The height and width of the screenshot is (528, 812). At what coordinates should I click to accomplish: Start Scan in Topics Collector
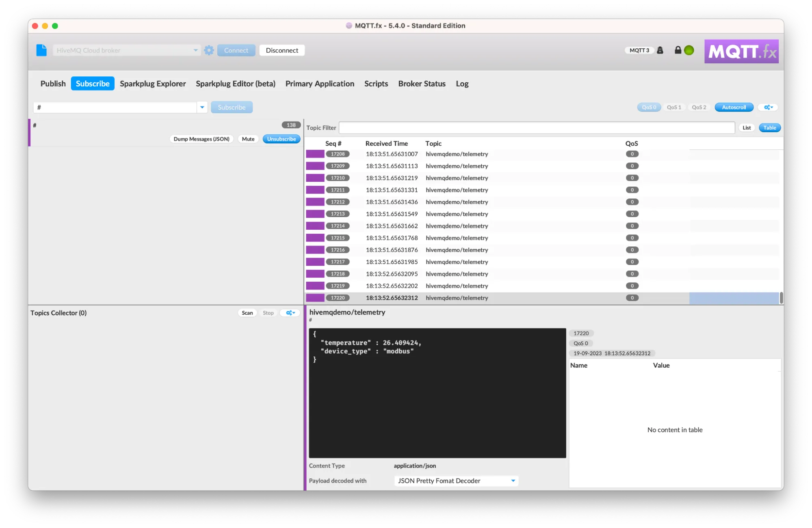247,313
